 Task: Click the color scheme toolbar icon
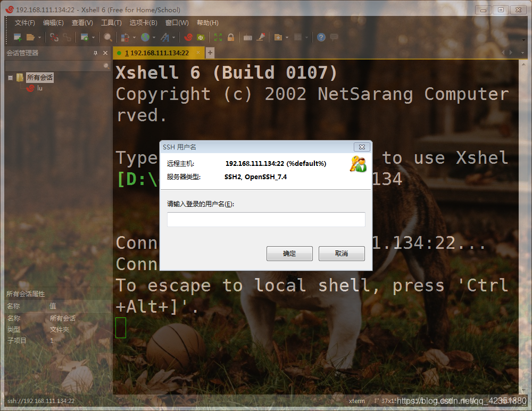coord(125,37)
